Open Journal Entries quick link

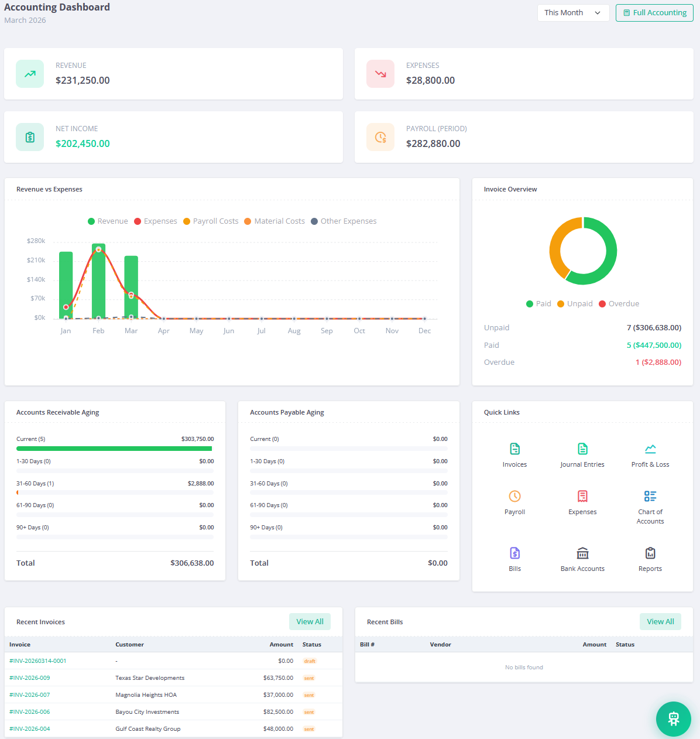pyautogui.click(x=582, y=454)
